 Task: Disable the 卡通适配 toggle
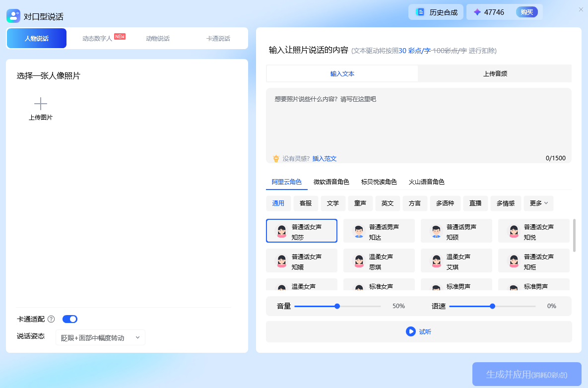(x=69, y=319)
